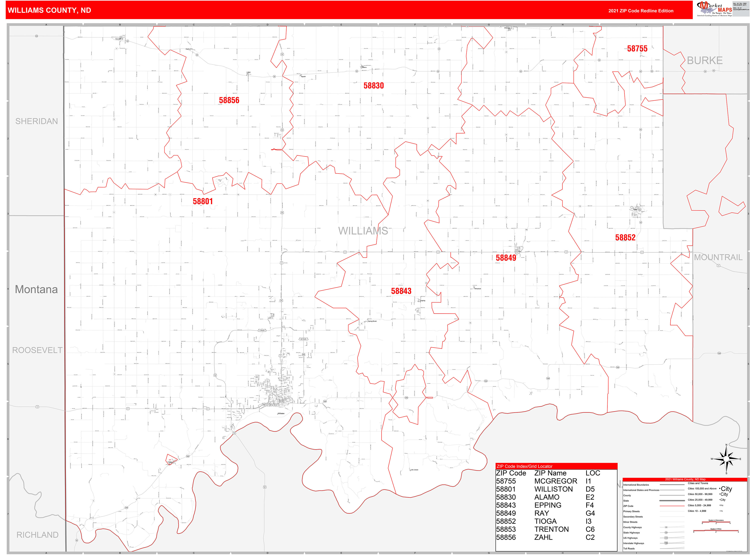Click 58853 in the ZIP index table

point(506,529)
